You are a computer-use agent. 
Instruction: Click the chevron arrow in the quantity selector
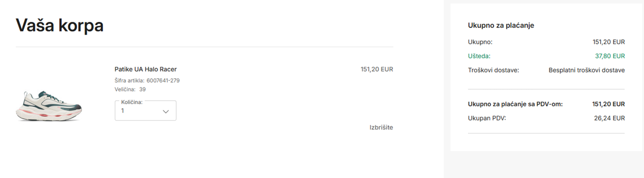(x=166, y=111)
